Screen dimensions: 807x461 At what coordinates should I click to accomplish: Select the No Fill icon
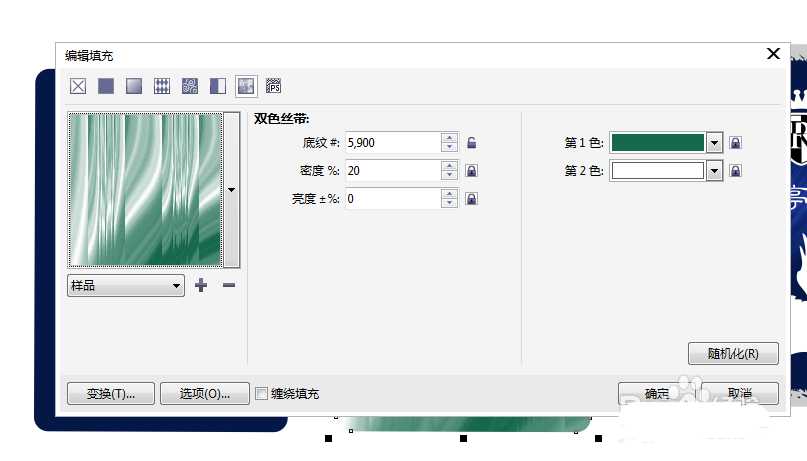tap(78, 87)
